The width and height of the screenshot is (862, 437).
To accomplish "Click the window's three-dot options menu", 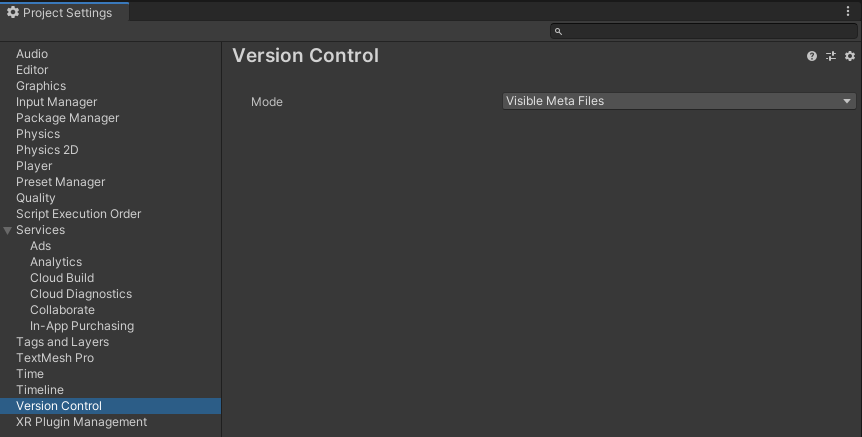I will point(848,12).
